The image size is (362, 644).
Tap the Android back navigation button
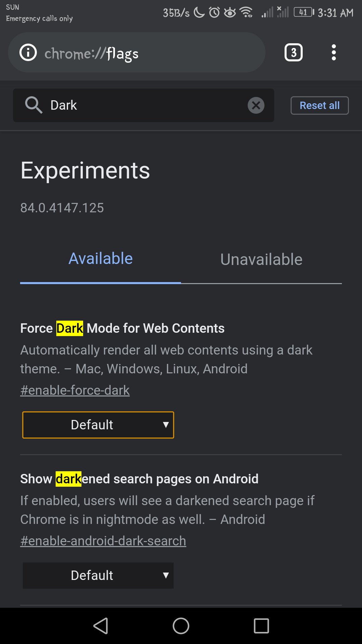point(101,626)
